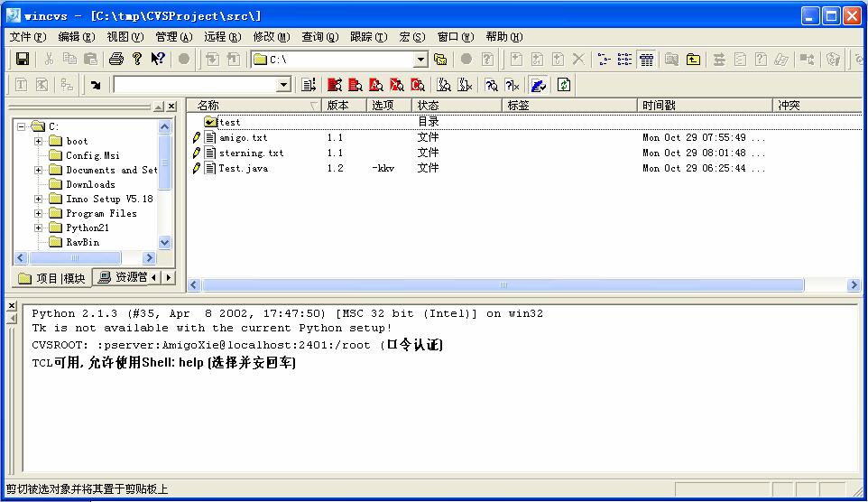Open the C:\ location dropdown arrow
Screen dimensions: 868x502
click(420, 60)
